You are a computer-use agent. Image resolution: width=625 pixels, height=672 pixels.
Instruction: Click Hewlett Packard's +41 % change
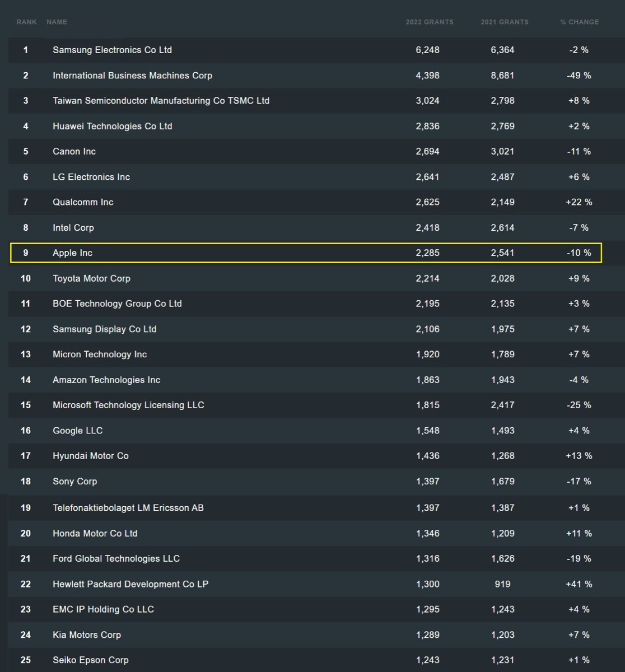coord(579,584)
